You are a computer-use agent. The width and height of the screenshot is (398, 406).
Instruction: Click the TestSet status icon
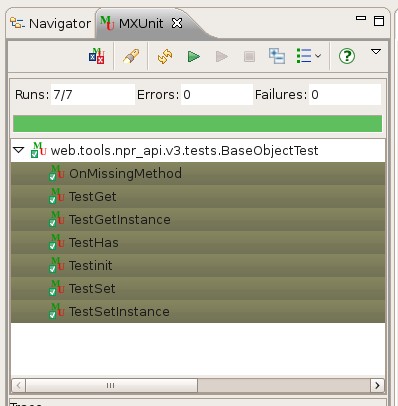click(56, 288)
